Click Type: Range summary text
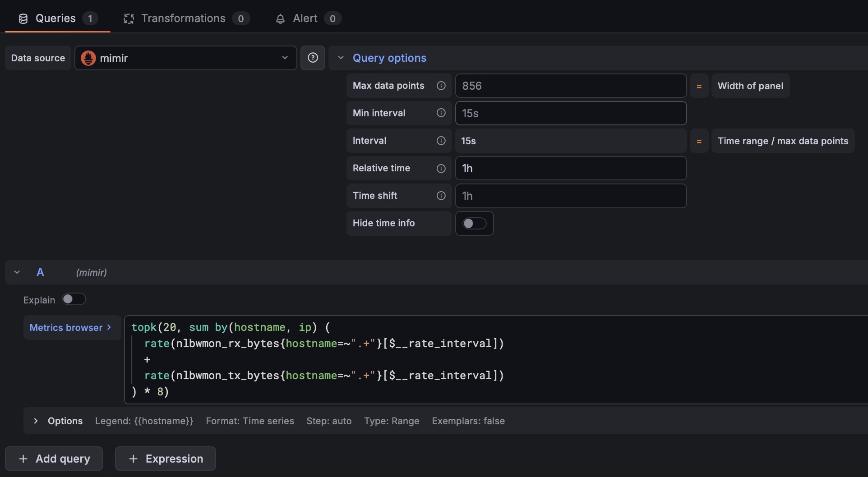This screenshot has width=868, height=477. point(392,421)
